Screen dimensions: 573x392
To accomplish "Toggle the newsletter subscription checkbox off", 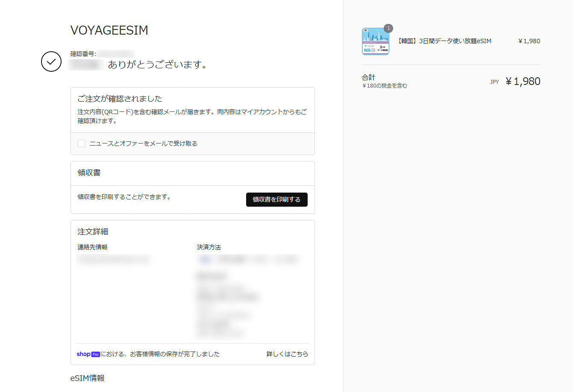I will click(x=81, y=143).
